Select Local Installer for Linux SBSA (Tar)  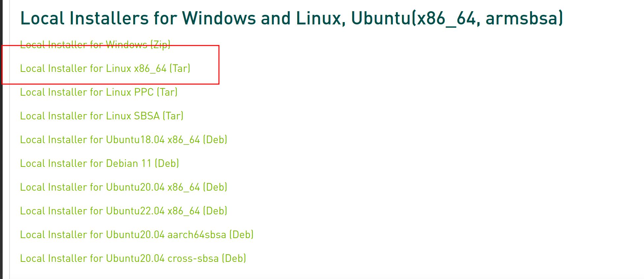(x=102, y=116)
